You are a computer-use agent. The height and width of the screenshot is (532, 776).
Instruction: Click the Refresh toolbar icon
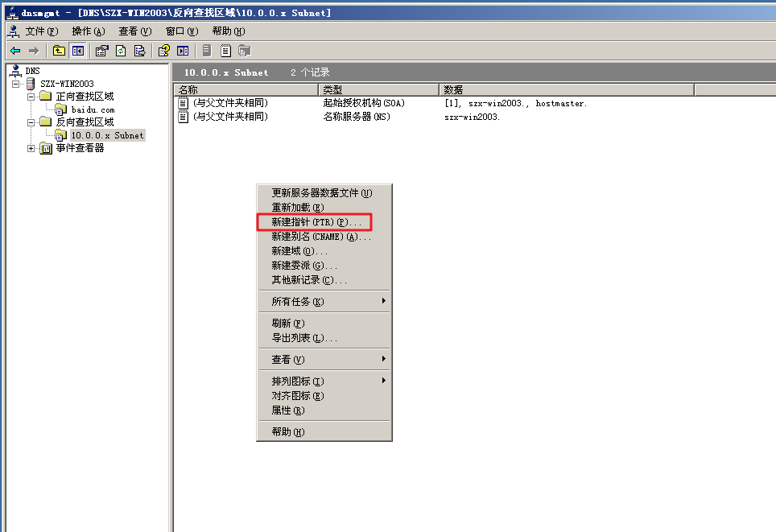(x=121, y=51)
